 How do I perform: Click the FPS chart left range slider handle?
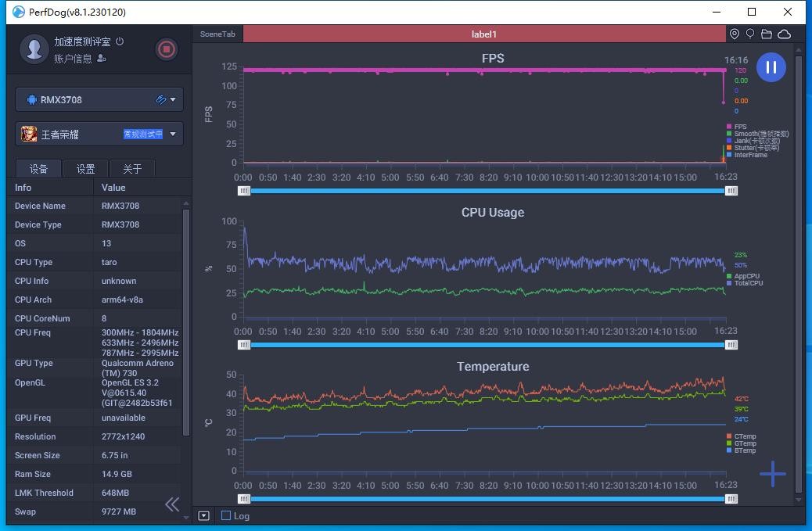(x=244, y=190)
